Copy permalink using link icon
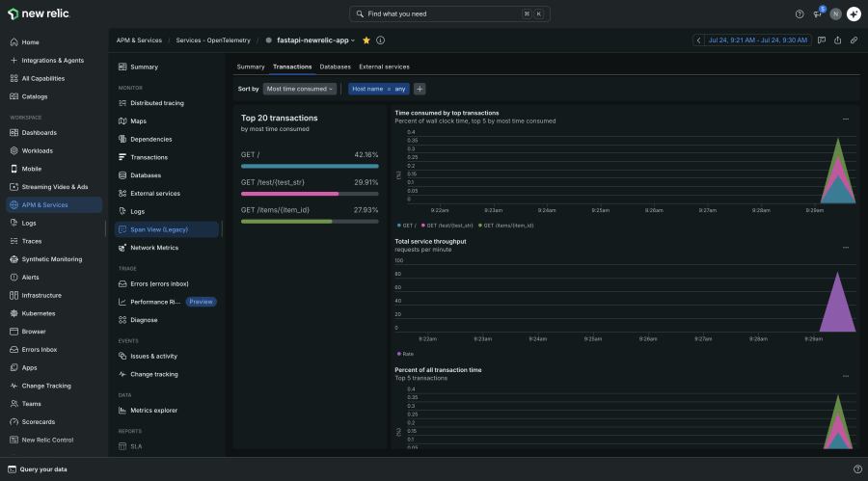 pyautogui.click(x=854, y=40)
